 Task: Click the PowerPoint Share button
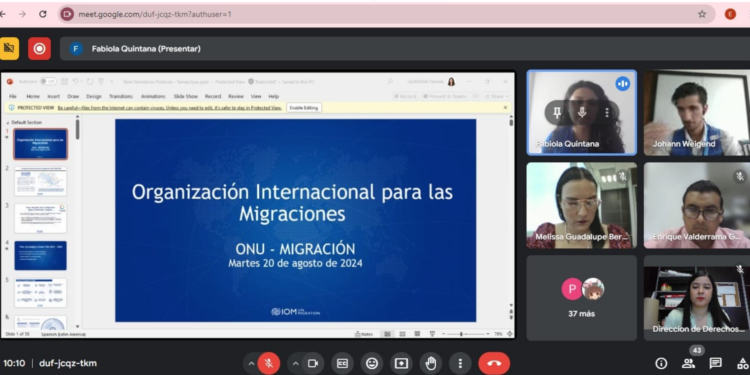click(x=496, y=96)
